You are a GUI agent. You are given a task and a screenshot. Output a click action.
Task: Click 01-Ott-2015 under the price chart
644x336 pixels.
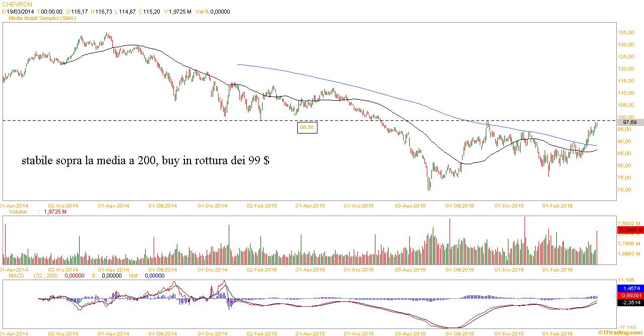[x=460, y=206]
